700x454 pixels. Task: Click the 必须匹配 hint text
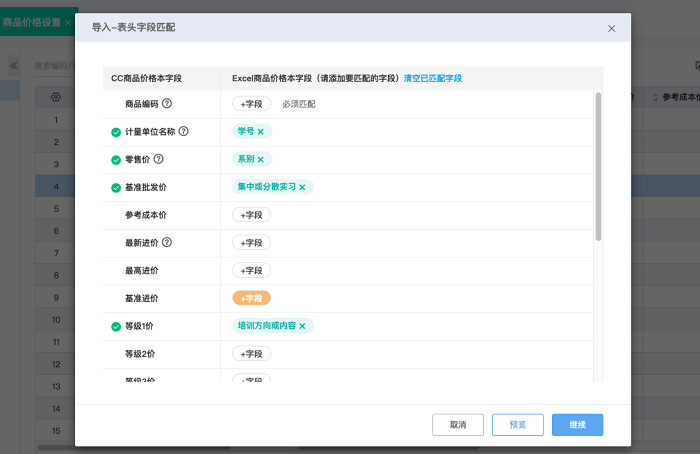299,104
